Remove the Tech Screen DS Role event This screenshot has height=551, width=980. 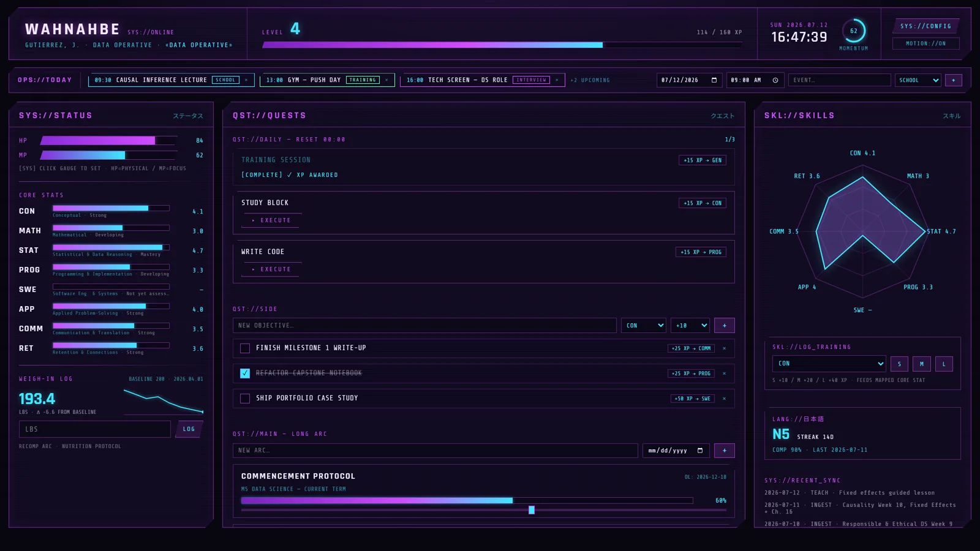tap(557, 80)
